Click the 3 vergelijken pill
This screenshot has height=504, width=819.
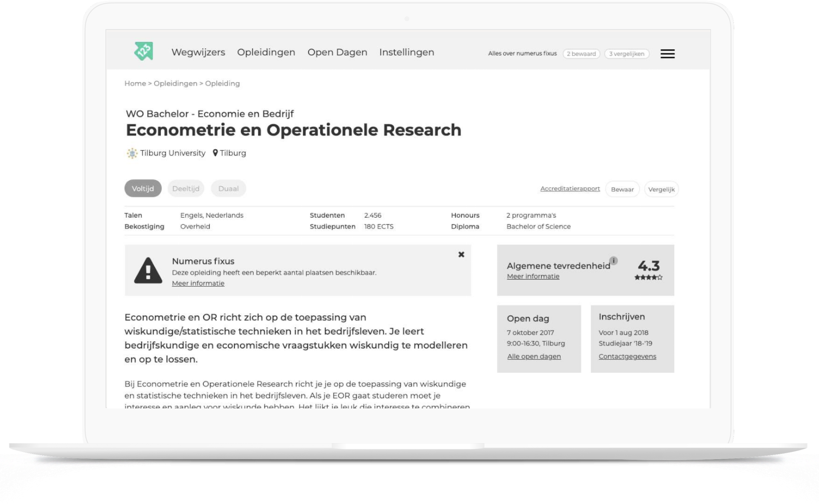pyautogui.click(x=627, y=54)
